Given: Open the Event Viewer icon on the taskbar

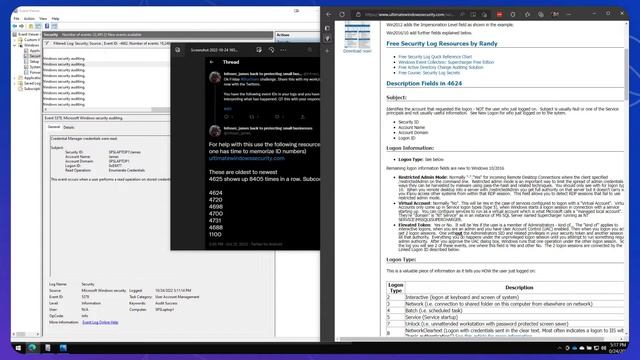Looking at the screenshot, I should pyautogui.click(x=48, y=348).
